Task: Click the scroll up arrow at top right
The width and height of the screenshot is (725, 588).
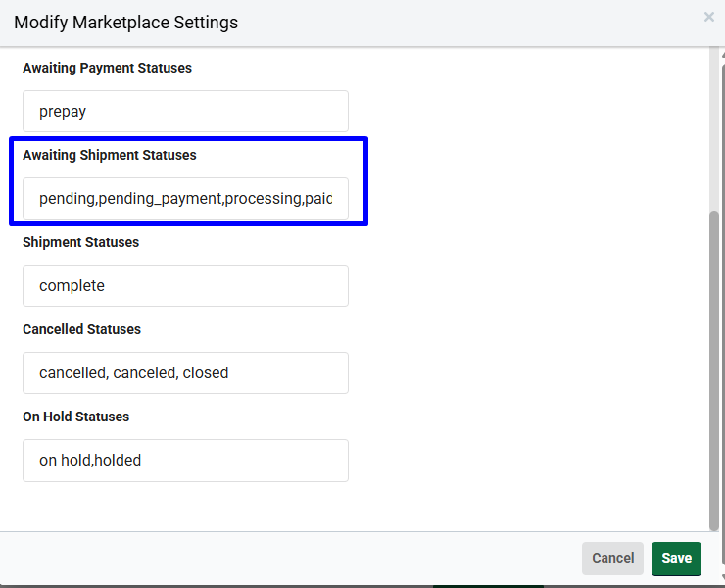Action: (x=723, y=54)
